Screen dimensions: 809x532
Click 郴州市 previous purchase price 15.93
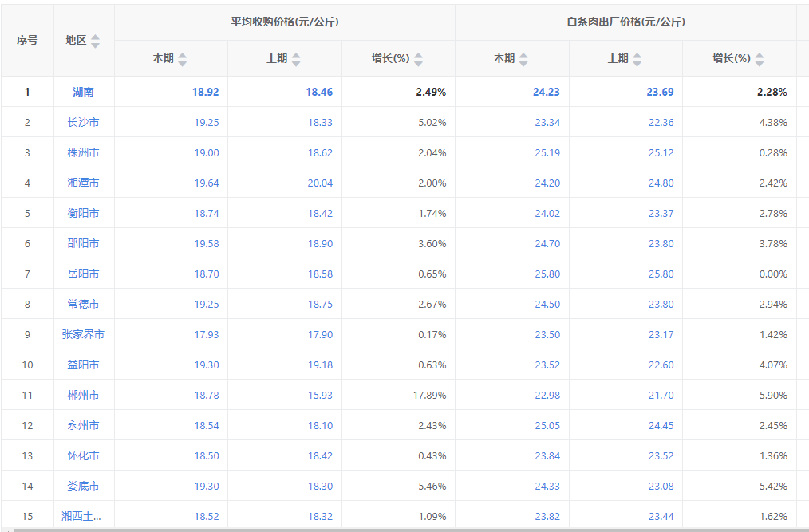320,395
